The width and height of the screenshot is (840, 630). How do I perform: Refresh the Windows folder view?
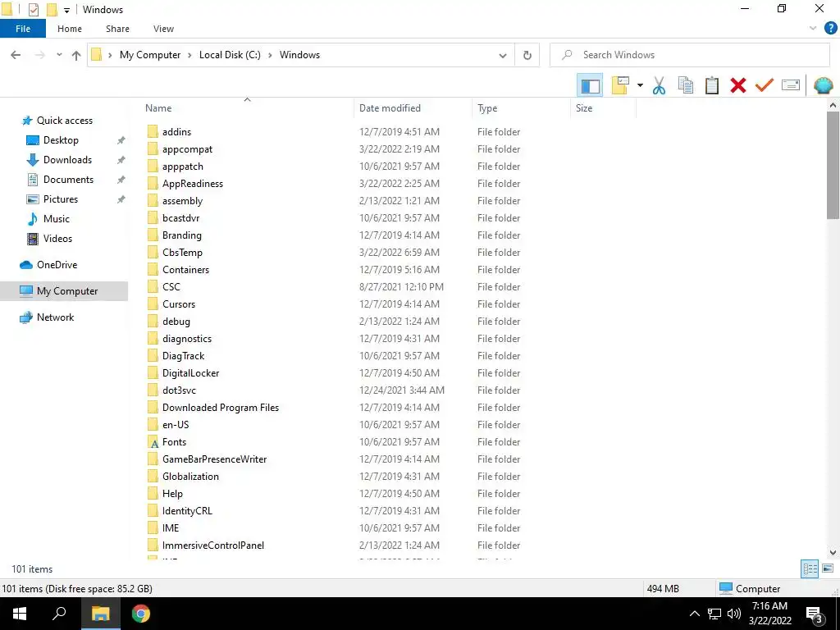pyautogui.click(x=527, y=55)
